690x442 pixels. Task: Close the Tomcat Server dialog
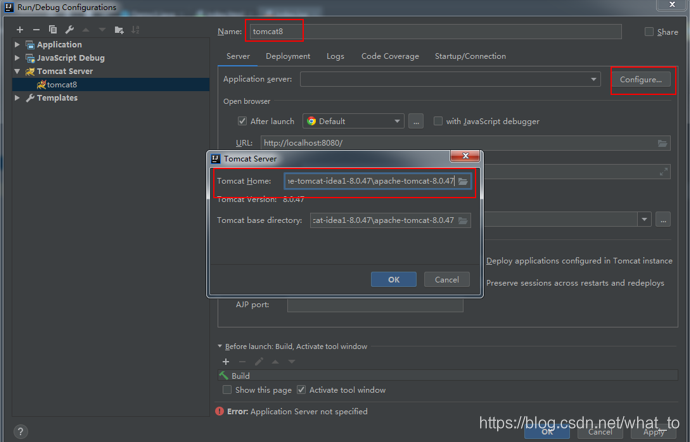[x=465, y=156]
